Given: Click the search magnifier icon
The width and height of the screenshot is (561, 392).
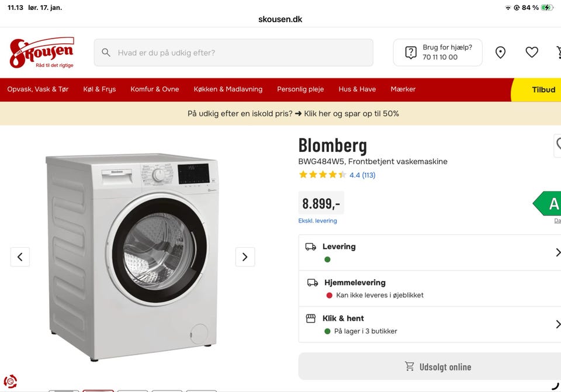Looking at the screenshot, I should [106, 53].
